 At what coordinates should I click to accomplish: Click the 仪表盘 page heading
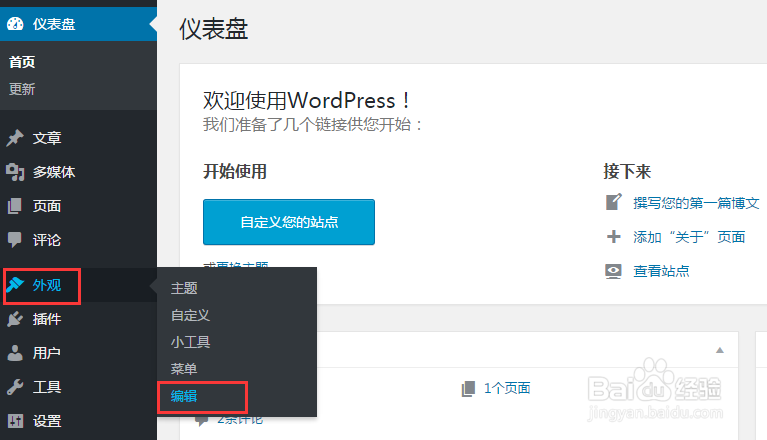tap(213, 29)
